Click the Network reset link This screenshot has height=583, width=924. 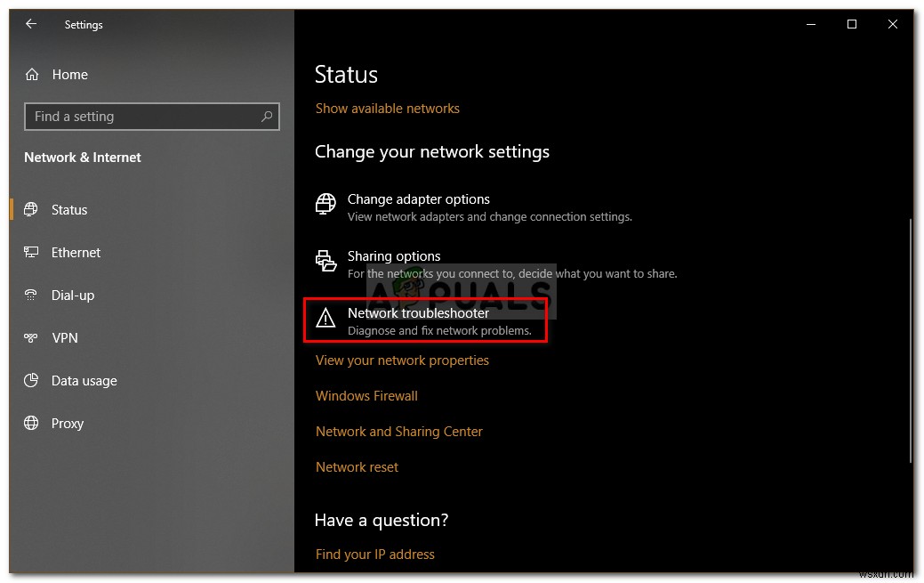(357, 467)
